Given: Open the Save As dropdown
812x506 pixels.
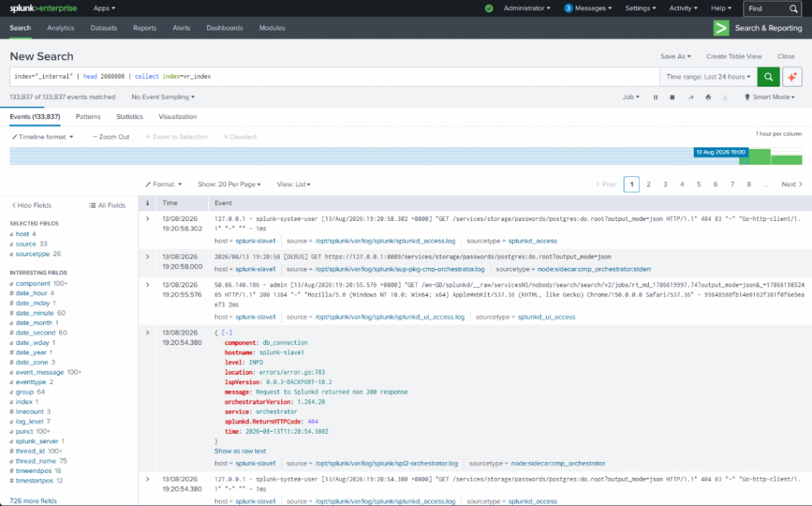Looking at the screenshot, I should (675, 56).
